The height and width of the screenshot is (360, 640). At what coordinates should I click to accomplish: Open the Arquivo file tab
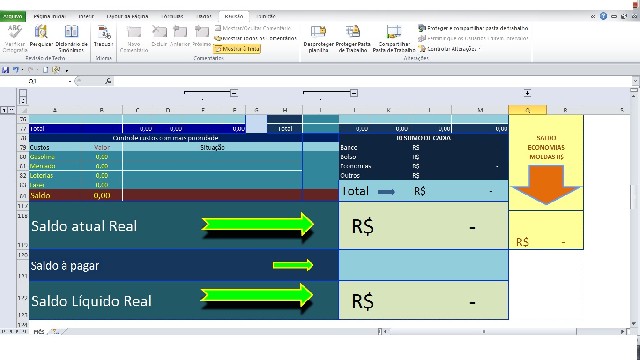(x=13, y=16)
